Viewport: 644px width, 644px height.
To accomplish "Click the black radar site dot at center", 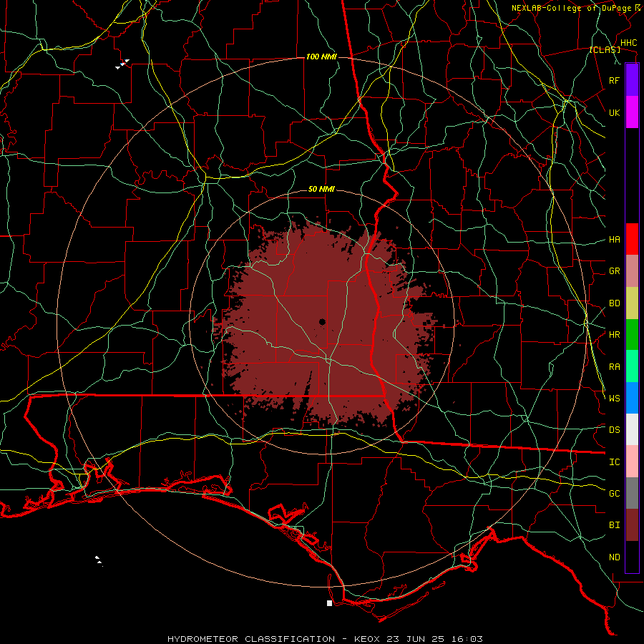I will tap(322, 322).
